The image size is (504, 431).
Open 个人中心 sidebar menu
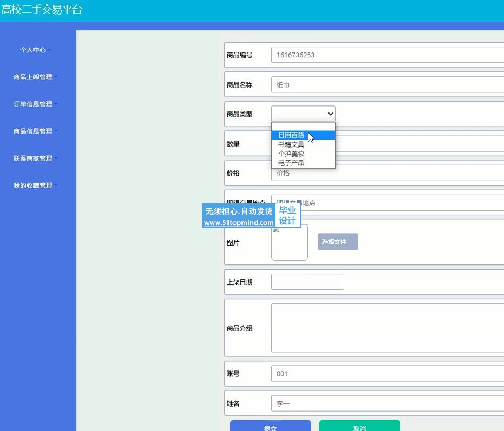click(35, 50)
